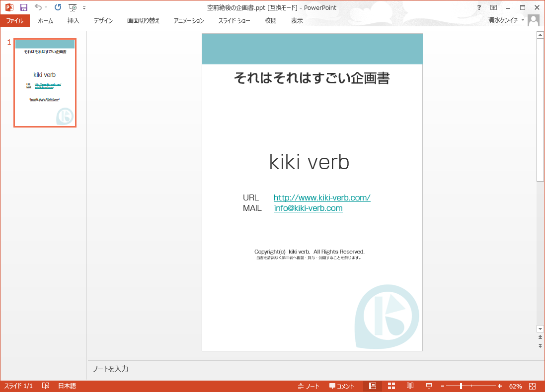The image size is (545, 392).
Task: Click spell check icon in status bar
Action: click(46, 386)
